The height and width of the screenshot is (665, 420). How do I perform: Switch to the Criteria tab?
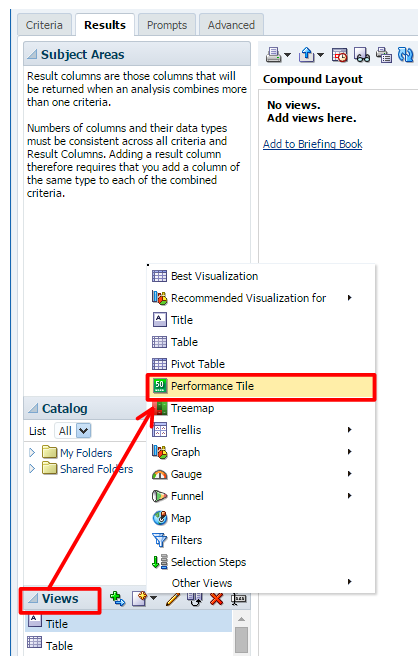tap(44, 25)
